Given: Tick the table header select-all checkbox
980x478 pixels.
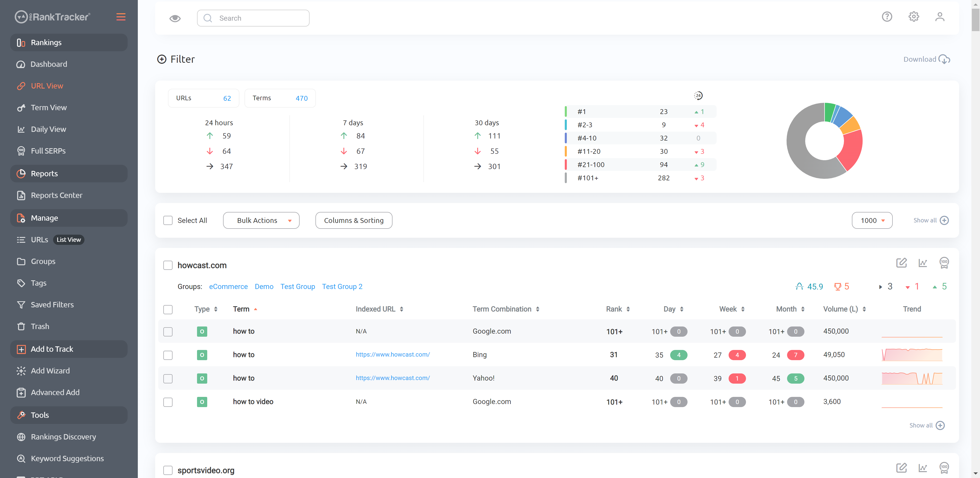Looking at the screenshot, I should tap(168, 310).
